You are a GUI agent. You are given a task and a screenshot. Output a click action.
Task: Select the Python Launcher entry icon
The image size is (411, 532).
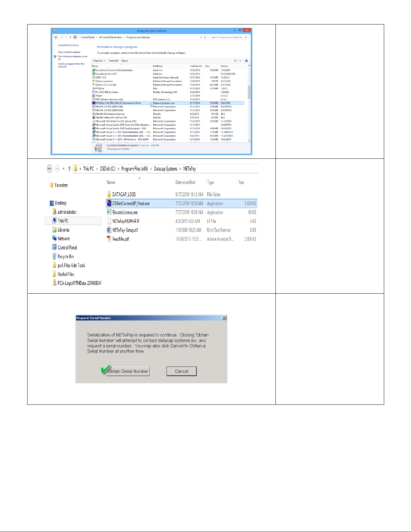point(94,81)
